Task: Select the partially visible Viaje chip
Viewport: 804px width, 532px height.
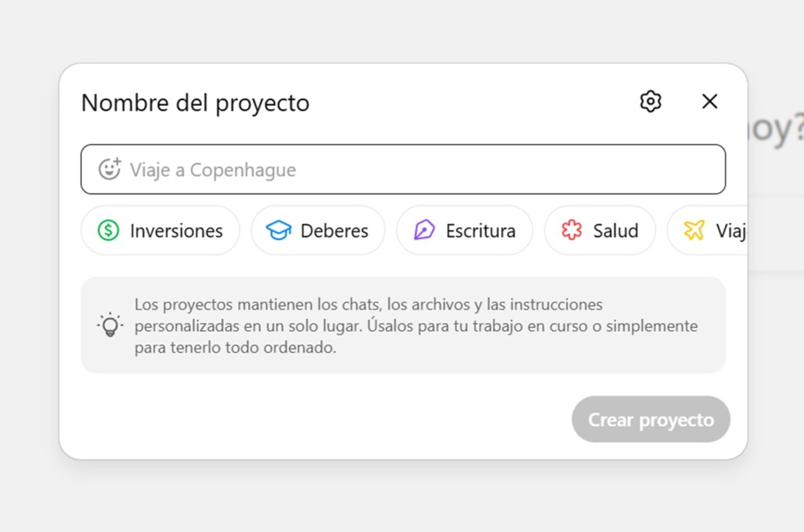Action: (720, 231)
